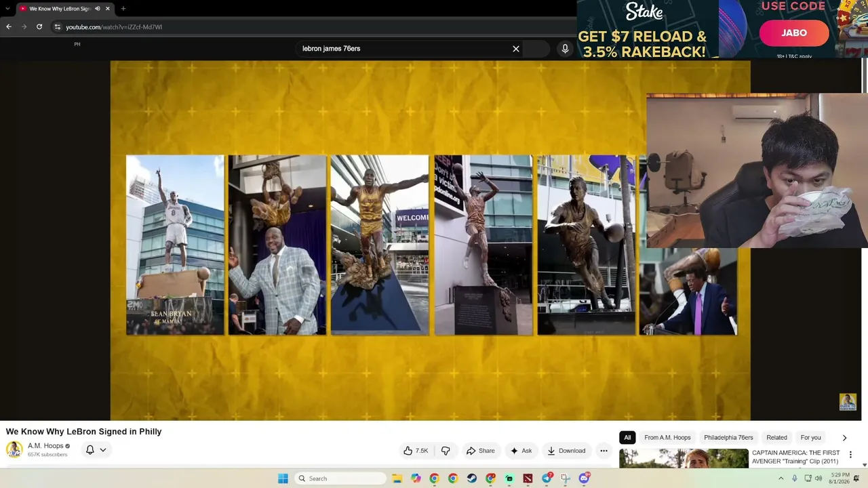Open the clock and calendar showing 5:29 PM

[x=840, y=479]
